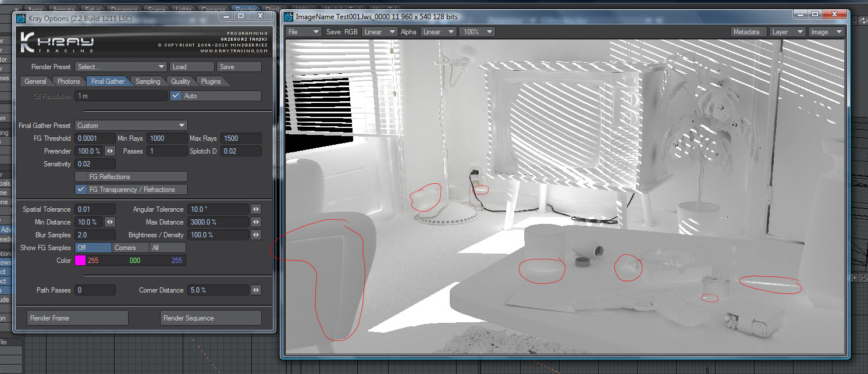Switch to the Photons tab

coord(69,81)
